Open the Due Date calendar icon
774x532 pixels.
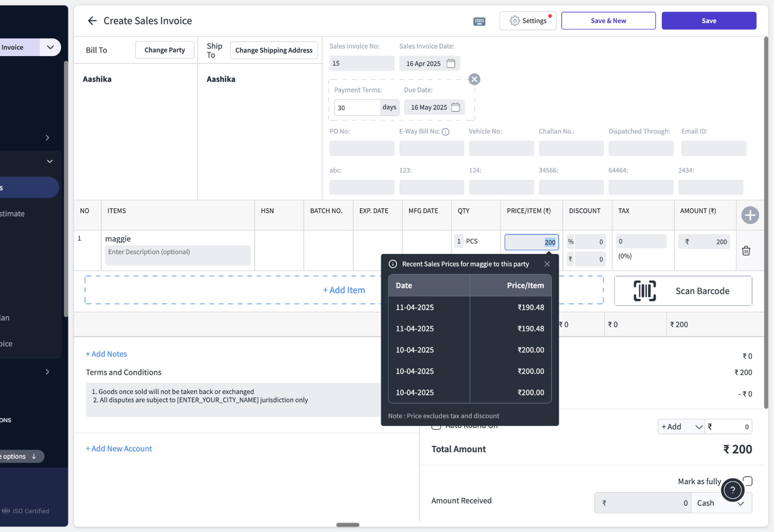(x=455, y=107)
